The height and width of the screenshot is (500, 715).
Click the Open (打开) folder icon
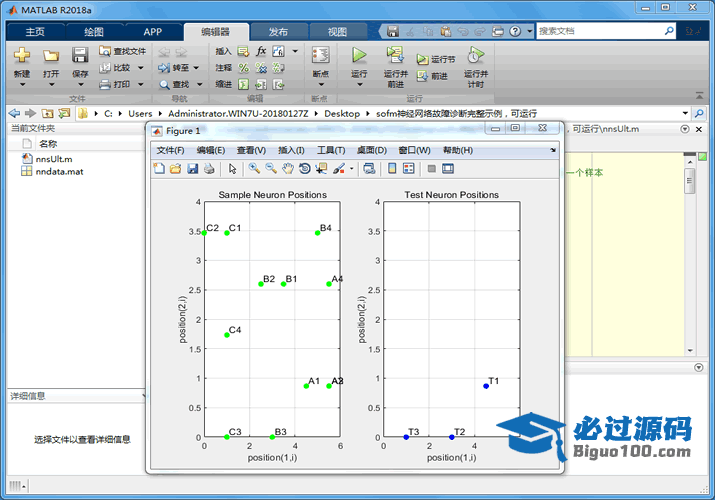coord(51,56)
